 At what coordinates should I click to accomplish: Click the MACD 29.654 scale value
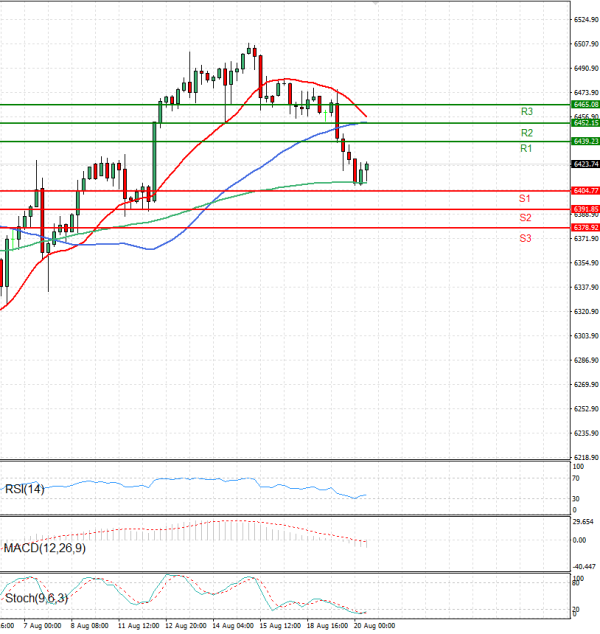(583, 522)
